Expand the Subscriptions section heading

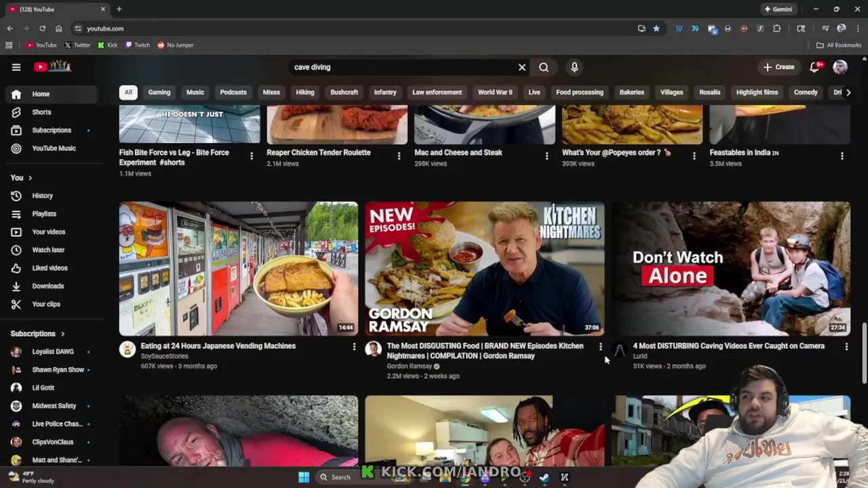[x=38, y=333]
